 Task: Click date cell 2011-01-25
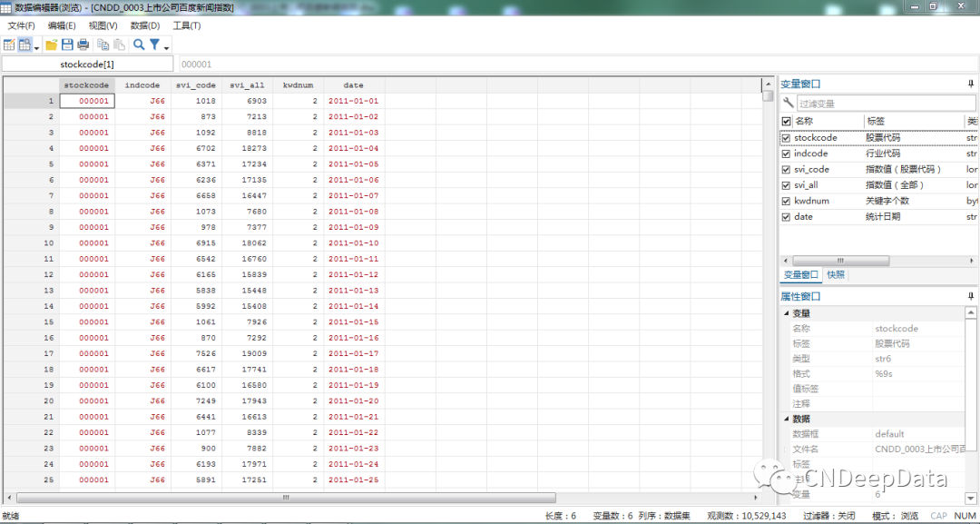tap(354, 480)
